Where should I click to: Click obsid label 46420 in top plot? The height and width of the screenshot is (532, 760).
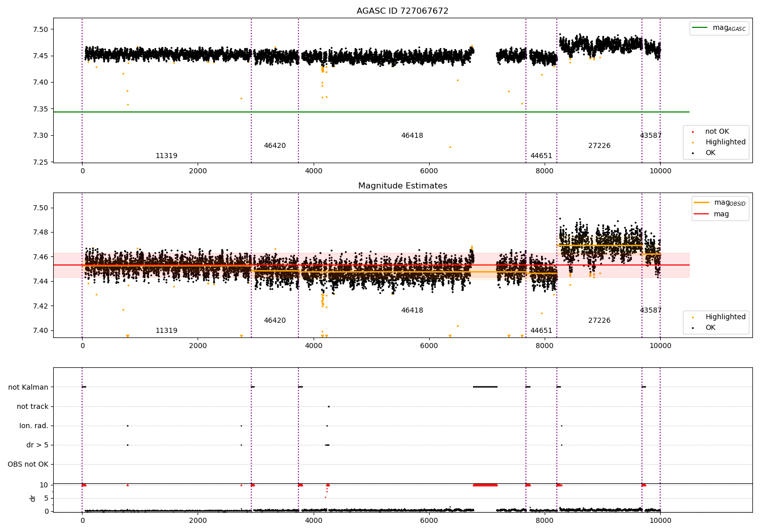coord(275,146)
